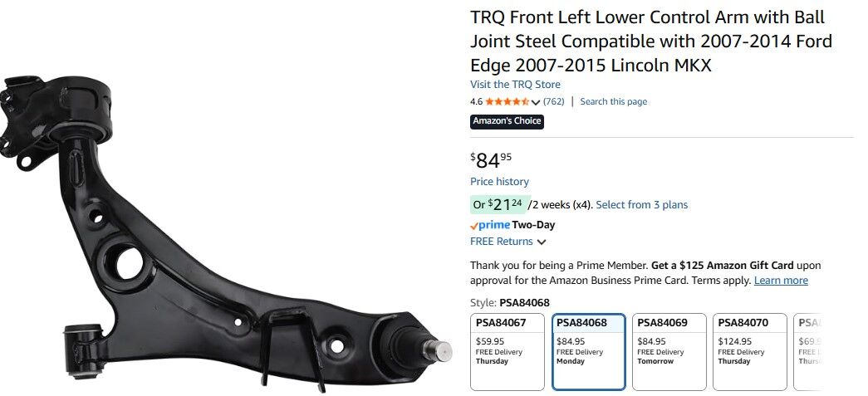
Task: Choose the PSA84069 style option
Action: [x=669, y=351]
